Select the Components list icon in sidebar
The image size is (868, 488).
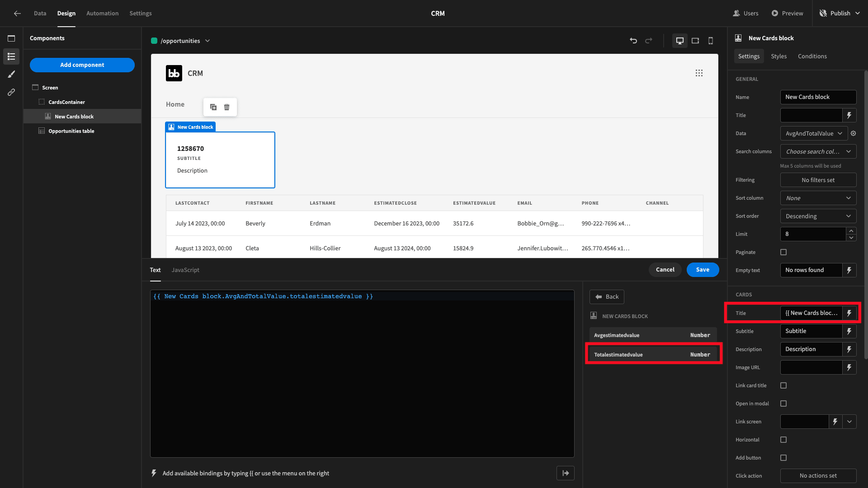pos(11,56)
